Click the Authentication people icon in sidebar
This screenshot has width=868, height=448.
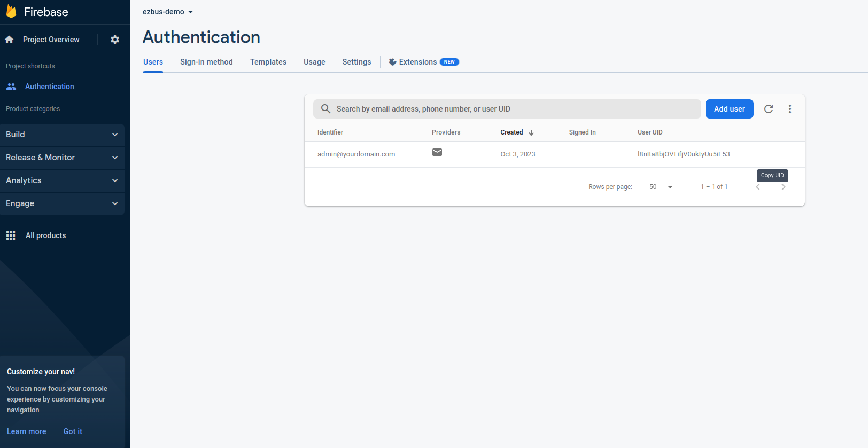point(11,87)
